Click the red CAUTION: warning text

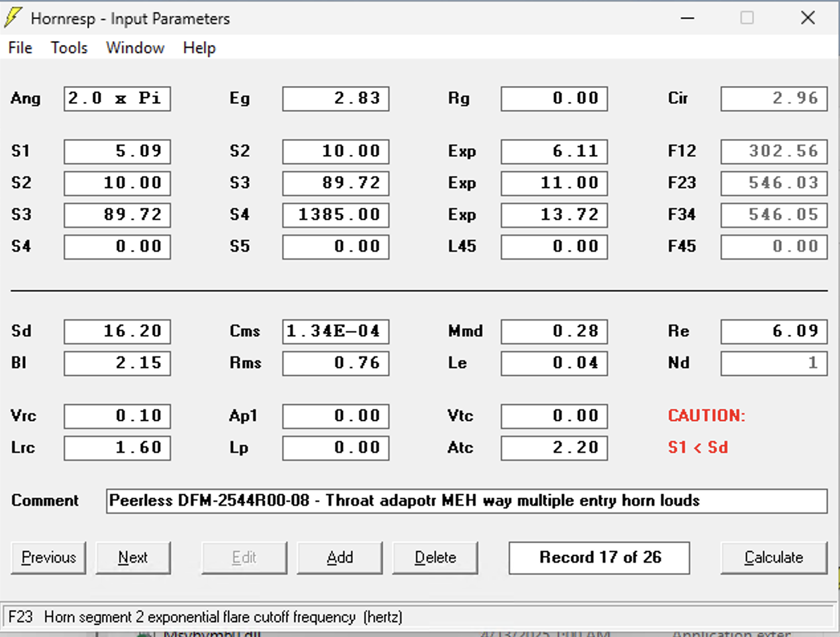click(706, 416)
